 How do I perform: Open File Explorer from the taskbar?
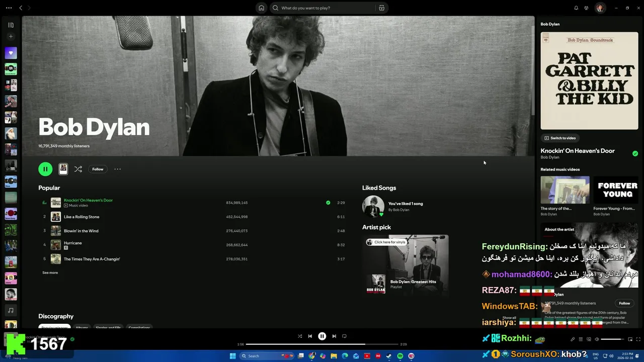334,356
